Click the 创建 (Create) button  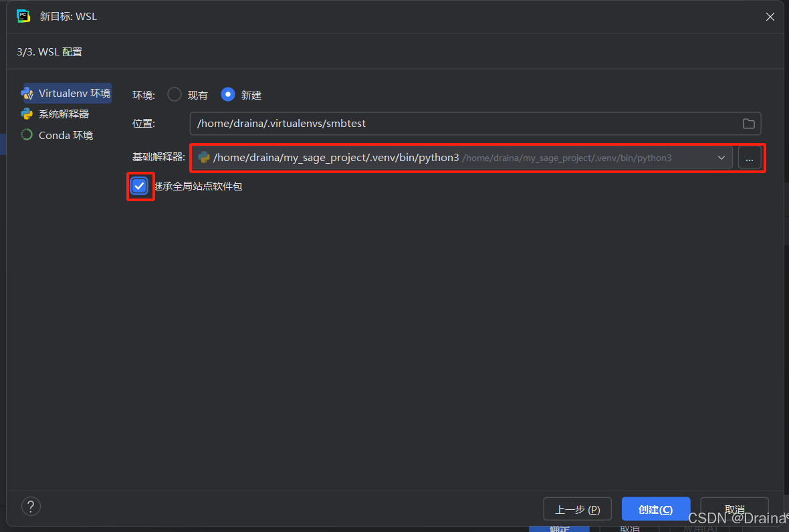coord(655,509)
